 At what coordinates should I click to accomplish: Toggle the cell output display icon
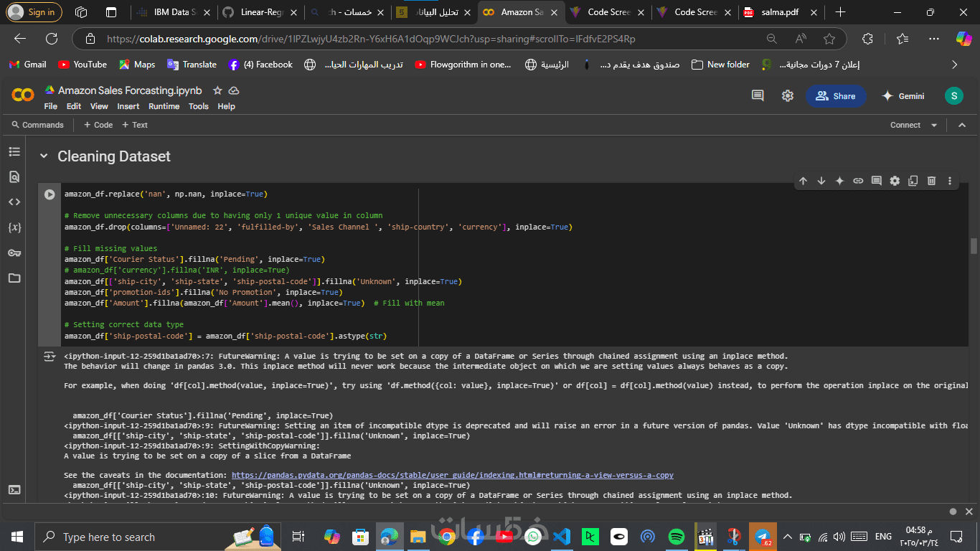click(50, 357)
